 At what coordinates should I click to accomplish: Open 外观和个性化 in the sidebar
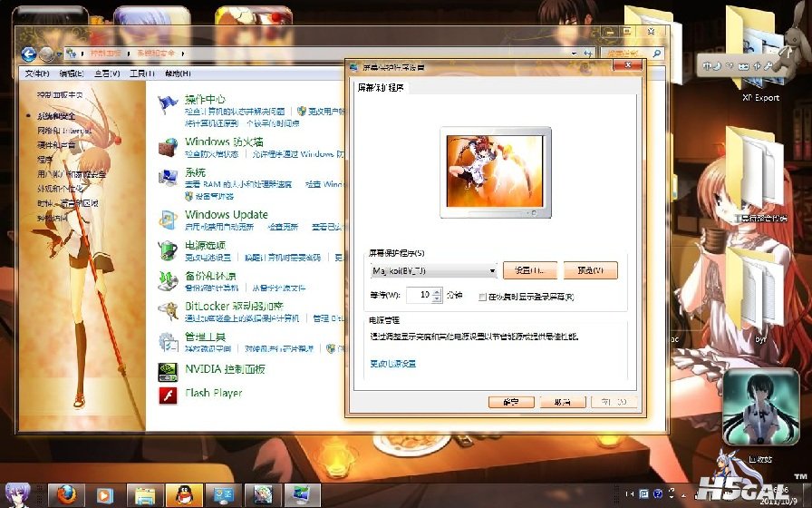point(60,189)
